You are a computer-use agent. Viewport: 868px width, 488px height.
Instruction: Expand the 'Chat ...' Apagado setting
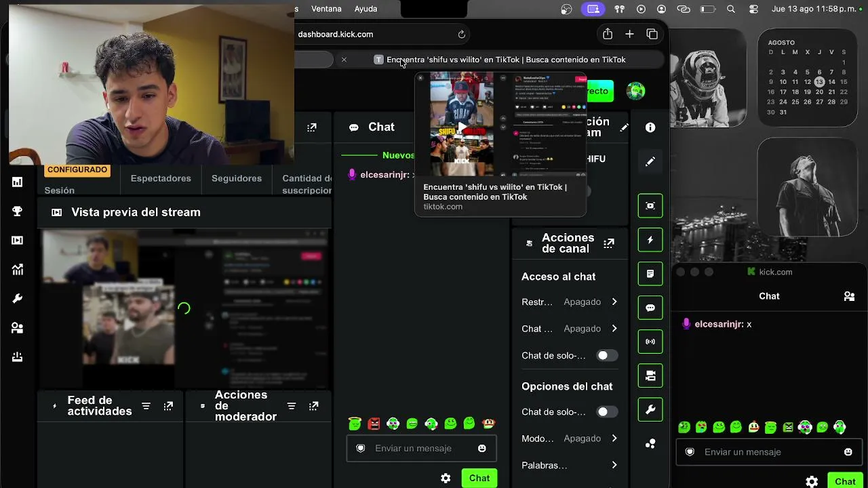click(x=570, y=329)
